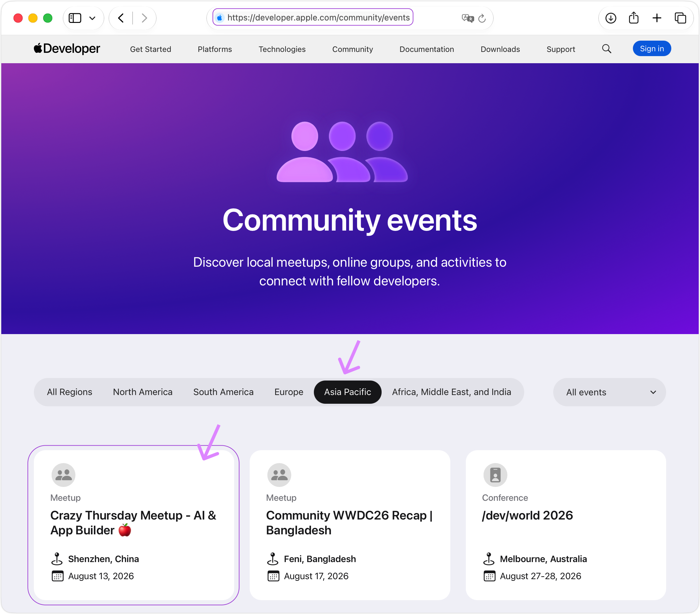Click the location pin beside Melbourne, Australia

click(x=489, y=559)
